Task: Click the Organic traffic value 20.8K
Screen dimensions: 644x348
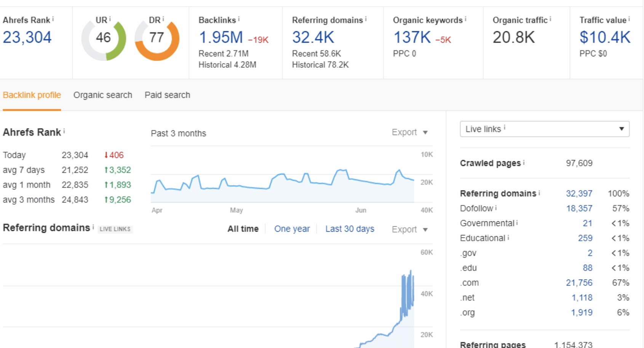Action: (x=514, y=37)
